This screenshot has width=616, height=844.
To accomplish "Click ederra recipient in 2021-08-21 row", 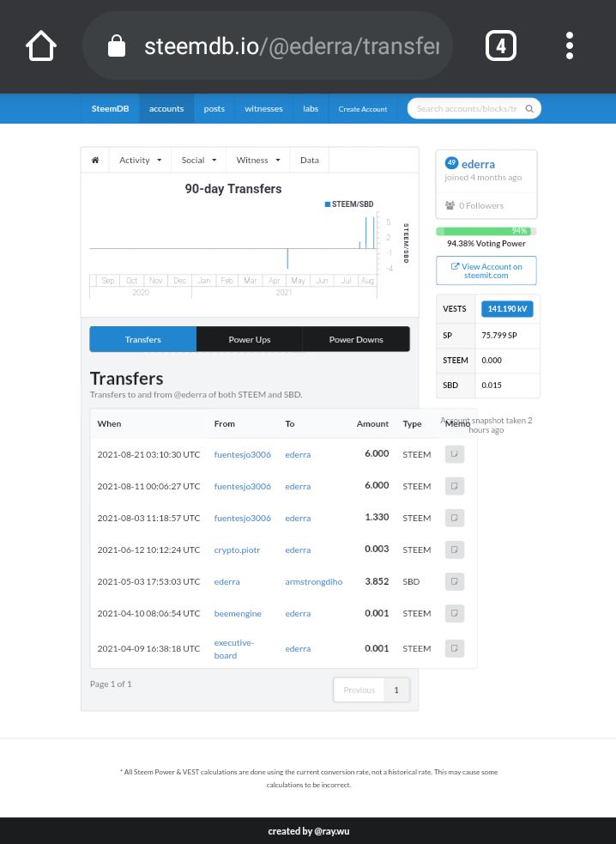I will [298, 454].
